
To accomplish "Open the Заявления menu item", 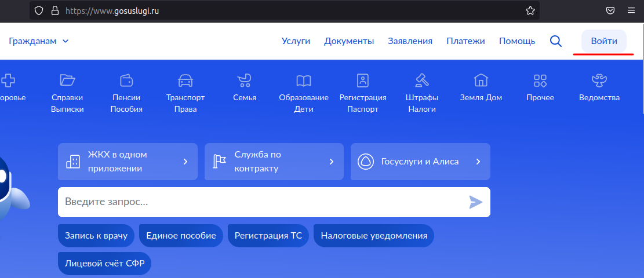I will [410, 41].
